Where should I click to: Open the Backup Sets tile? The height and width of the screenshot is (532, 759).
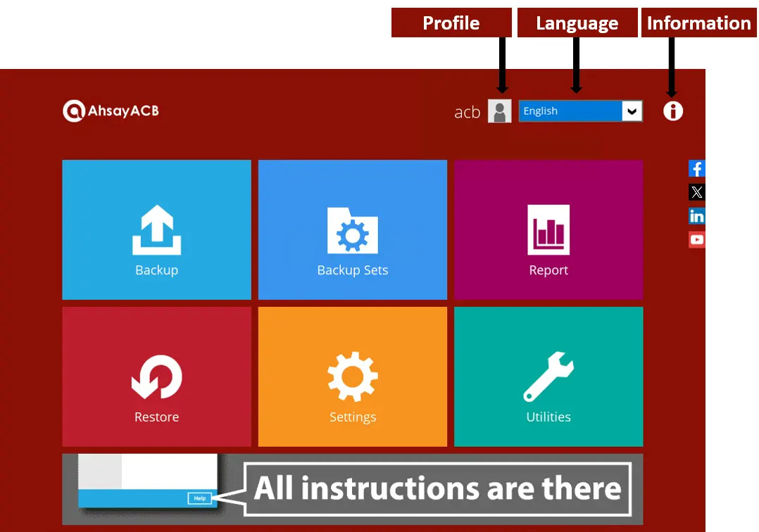(x=352, y=230)
